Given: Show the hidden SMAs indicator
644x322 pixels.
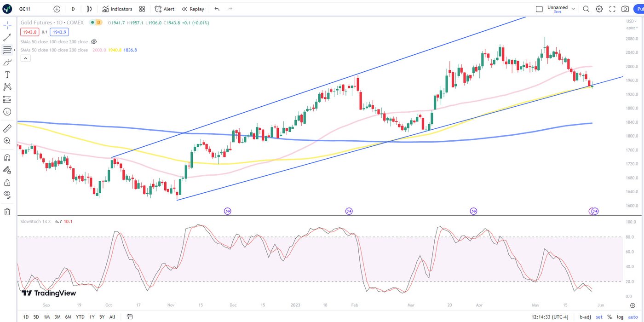Looking at the screenshot, I should 94,41.
